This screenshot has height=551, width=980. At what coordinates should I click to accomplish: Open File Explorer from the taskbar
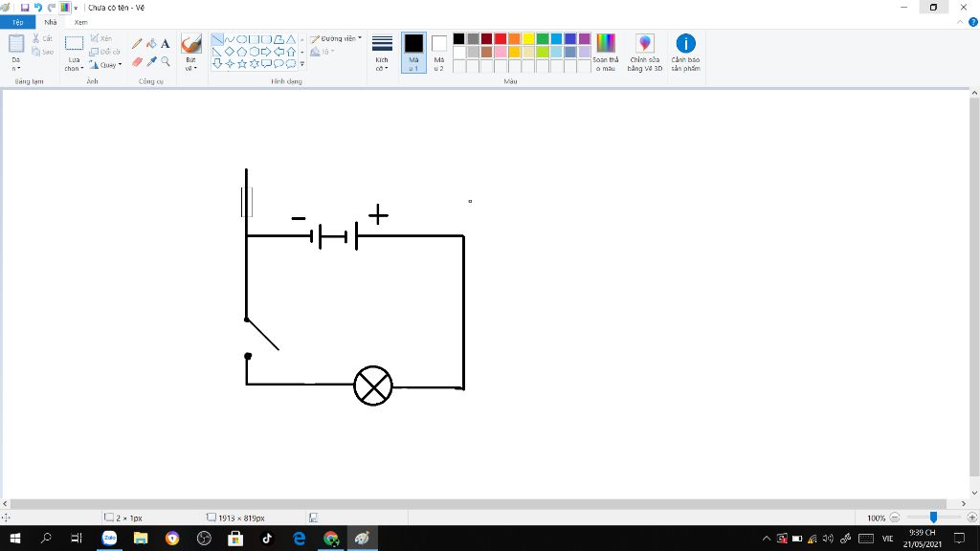141,538
